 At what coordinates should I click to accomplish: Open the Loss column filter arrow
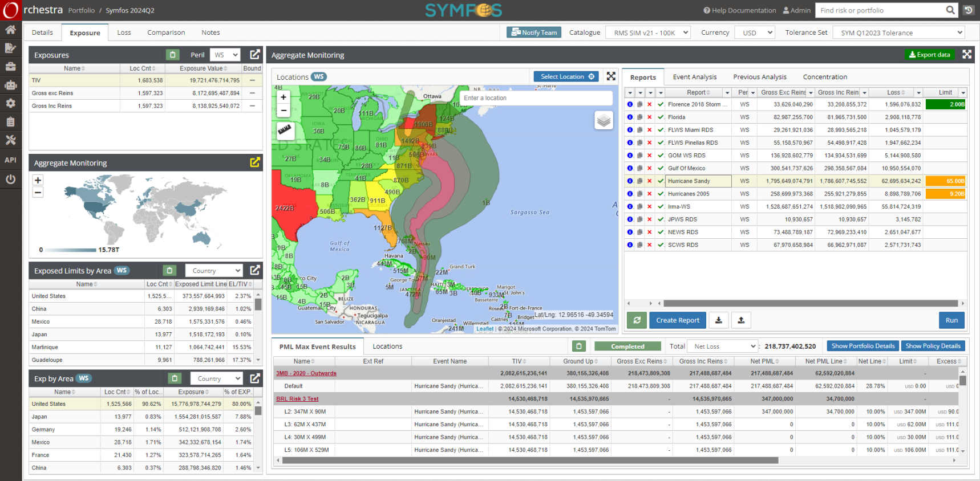[918, 92]
